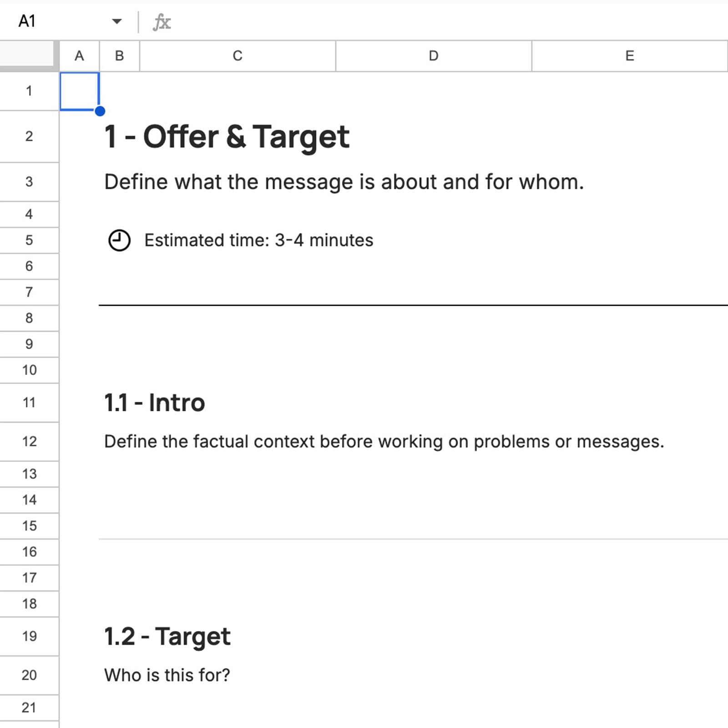Select column C header

pyautogui.click(x=237, y=56)
